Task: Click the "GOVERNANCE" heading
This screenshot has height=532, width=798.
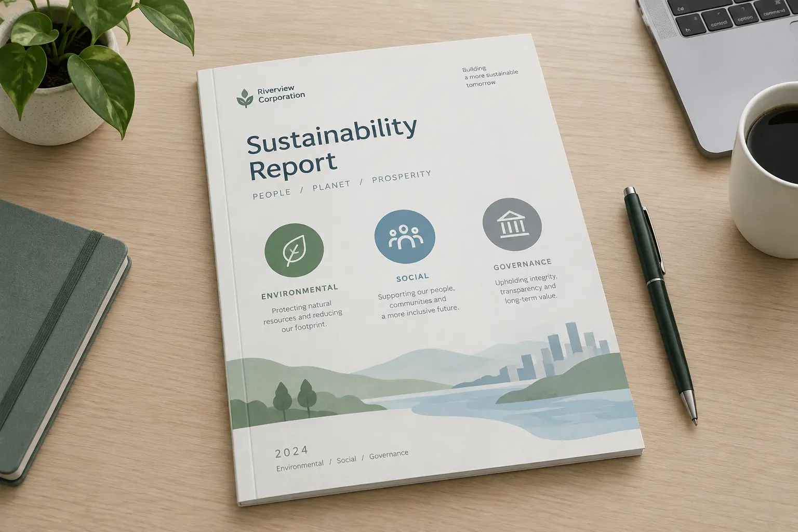Action: [x=523, y=264]
